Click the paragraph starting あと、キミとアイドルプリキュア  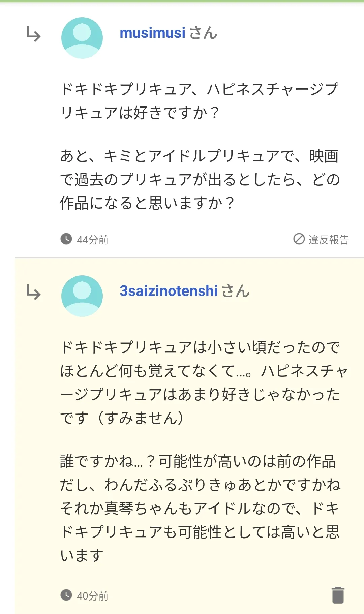coord(200,179)
